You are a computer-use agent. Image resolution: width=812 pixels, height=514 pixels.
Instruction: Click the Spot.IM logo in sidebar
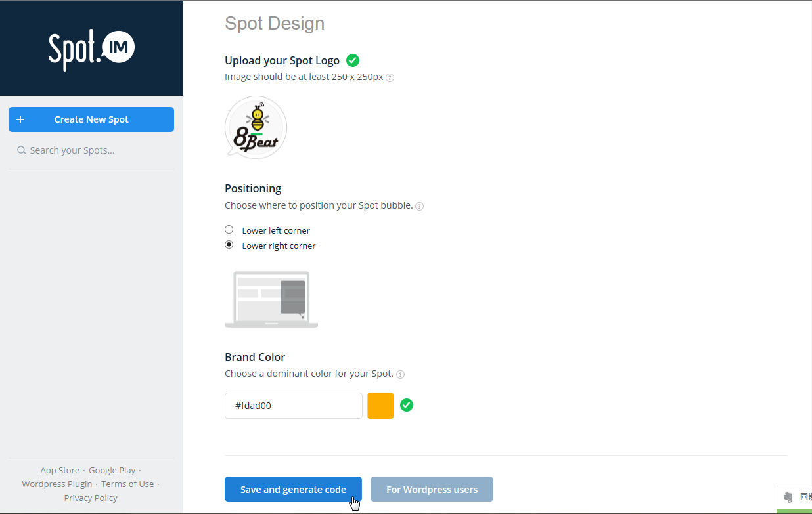[91, 51]
